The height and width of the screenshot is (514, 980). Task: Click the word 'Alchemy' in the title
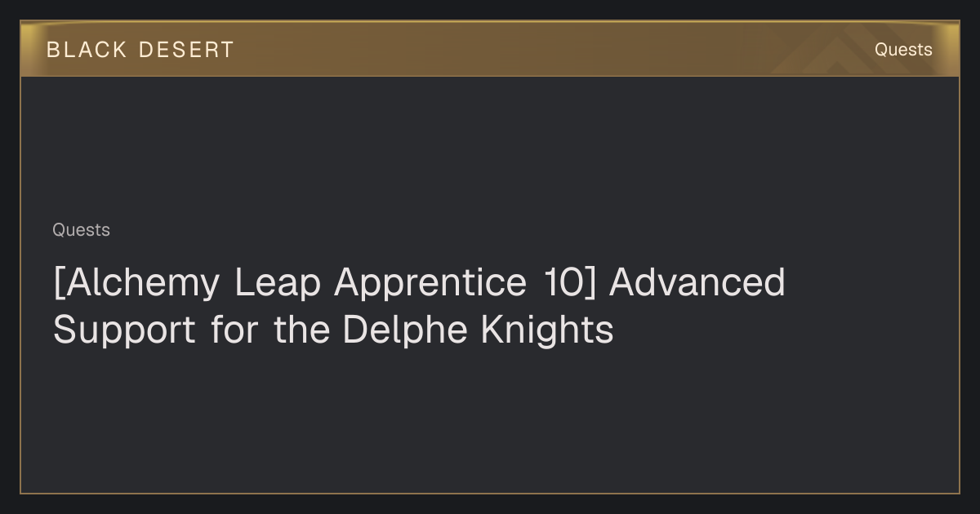click(x=142, y=284)
